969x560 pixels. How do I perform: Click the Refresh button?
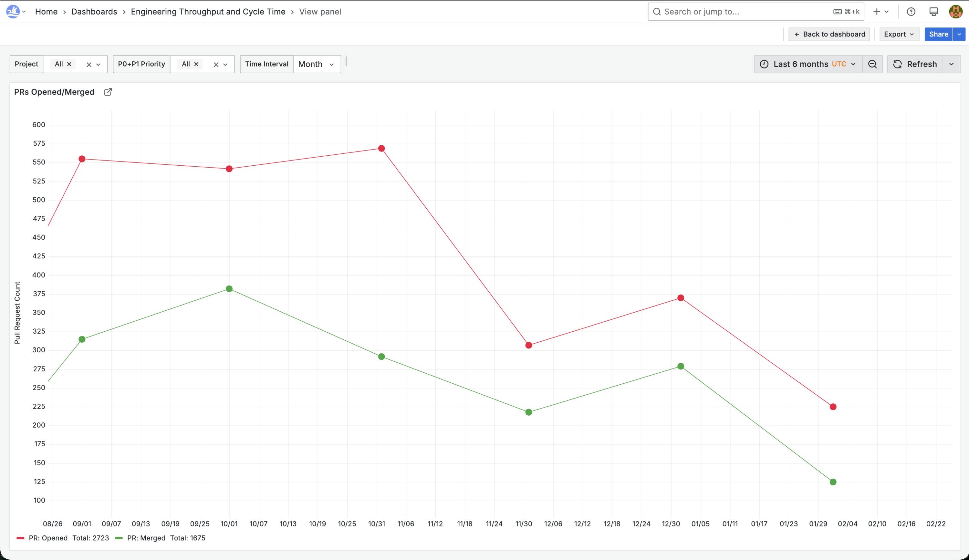tap(915, 64)
